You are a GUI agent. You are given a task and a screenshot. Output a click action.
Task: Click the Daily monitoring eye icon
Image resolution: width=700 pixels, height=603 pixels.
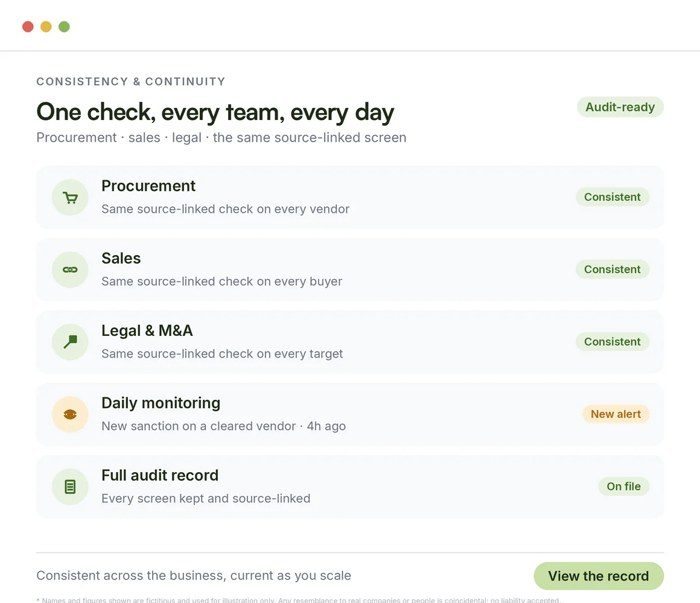tap(70, 414)
